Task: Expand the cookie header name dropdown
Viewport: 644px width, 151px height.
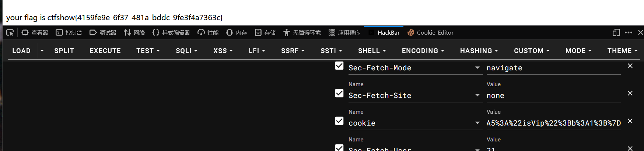Action: pyautogui.click(x=477, y=123)
